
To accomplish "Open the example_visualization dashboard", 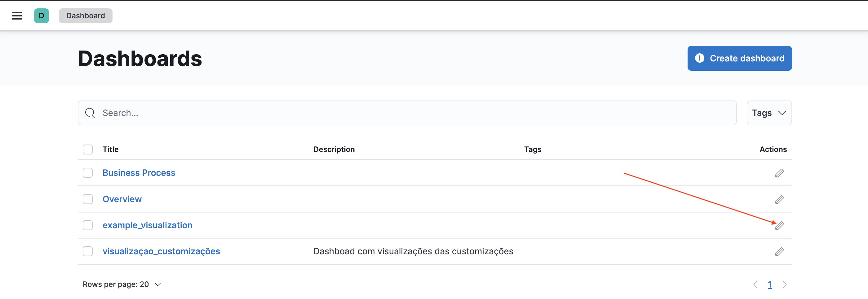I will pos(147,225).
